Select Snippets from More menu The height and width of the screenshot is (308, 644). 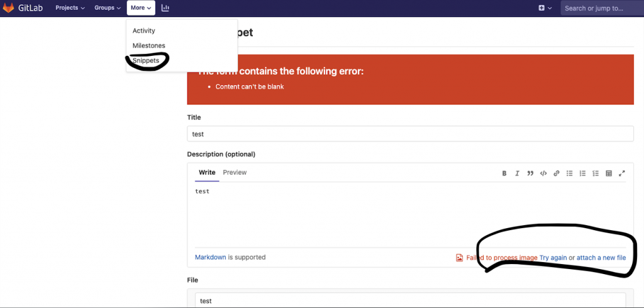(145, 61)
